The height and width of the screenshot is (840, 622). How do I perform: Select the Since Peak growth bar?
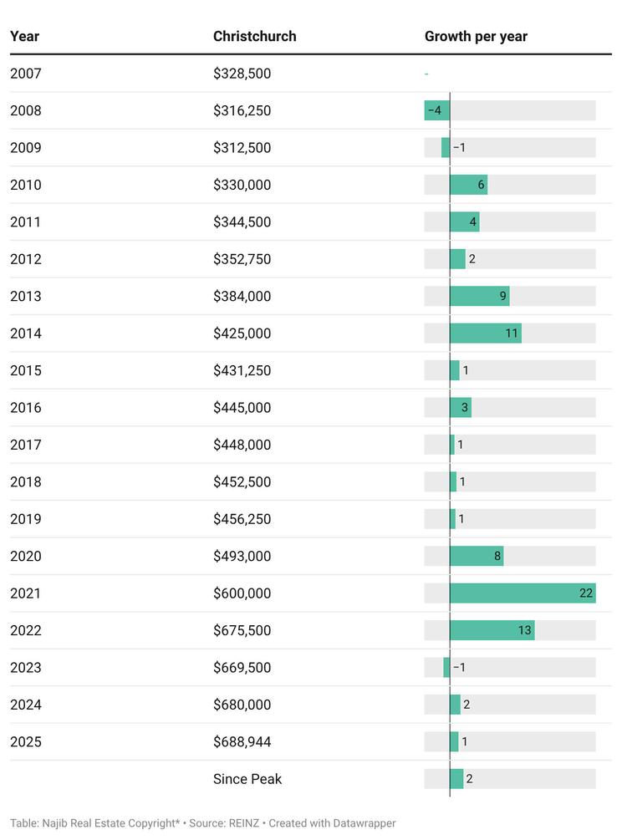pyautogui.click(x=456, y=779)
